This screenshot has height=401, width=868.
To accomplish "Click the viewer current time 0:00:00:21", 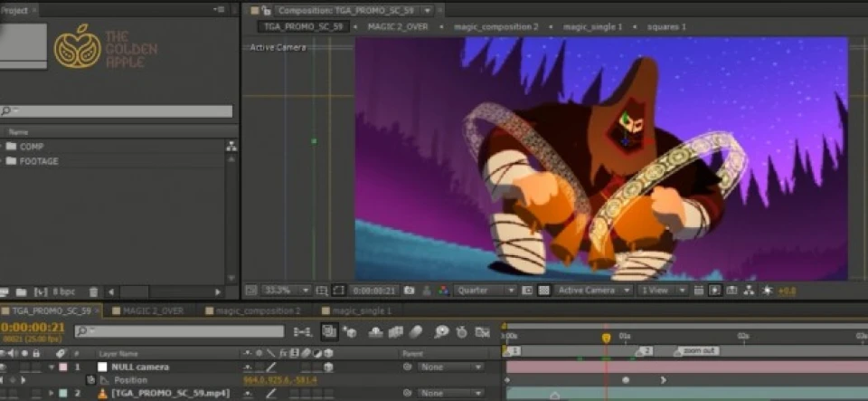I will pos(374,291).
